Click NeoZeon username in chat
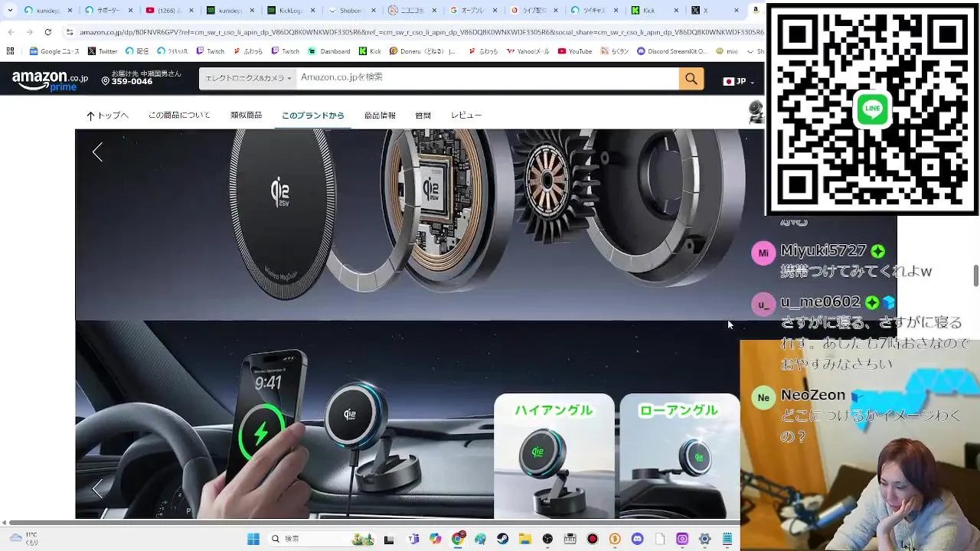The image size is (980, 551). pyautogui.click(x=812, y=396)
